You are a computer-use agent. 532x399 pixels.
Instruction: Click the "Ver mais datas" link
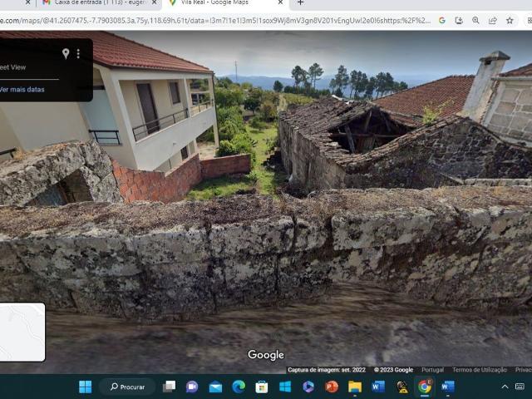22,89
